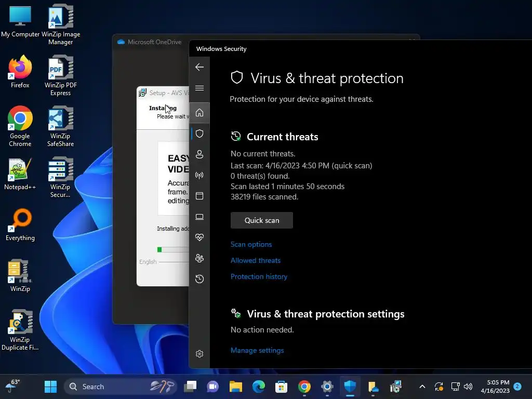Select the Everything desktop shortcut
The image size is (532, 399).
click(x=20, y=224)
